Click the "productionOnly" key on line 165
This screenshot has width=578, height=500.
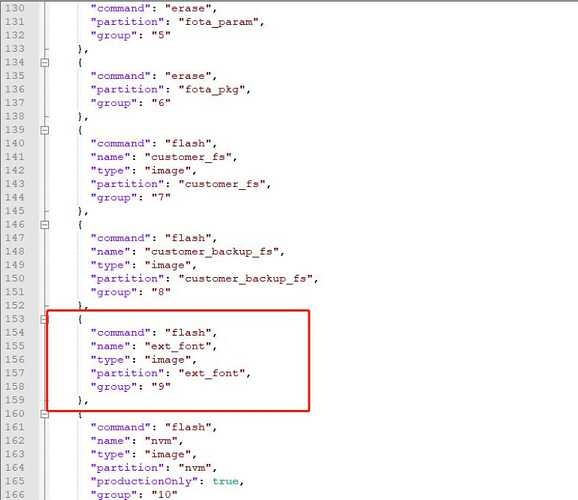click(145, 482)
